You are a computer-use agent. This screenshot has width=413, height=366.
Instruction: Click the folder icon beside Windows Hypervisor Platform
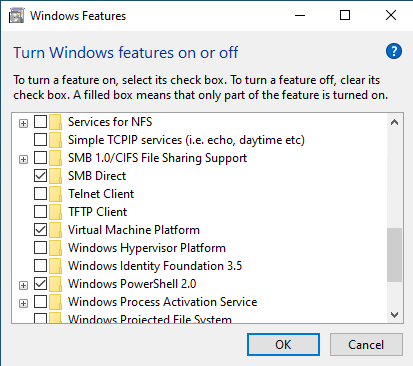click(55, 248)
